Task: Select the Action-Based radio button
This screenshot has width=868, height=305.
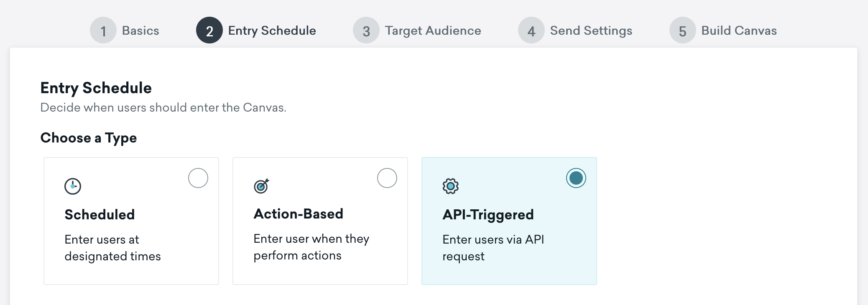Action: click(387, 178)
